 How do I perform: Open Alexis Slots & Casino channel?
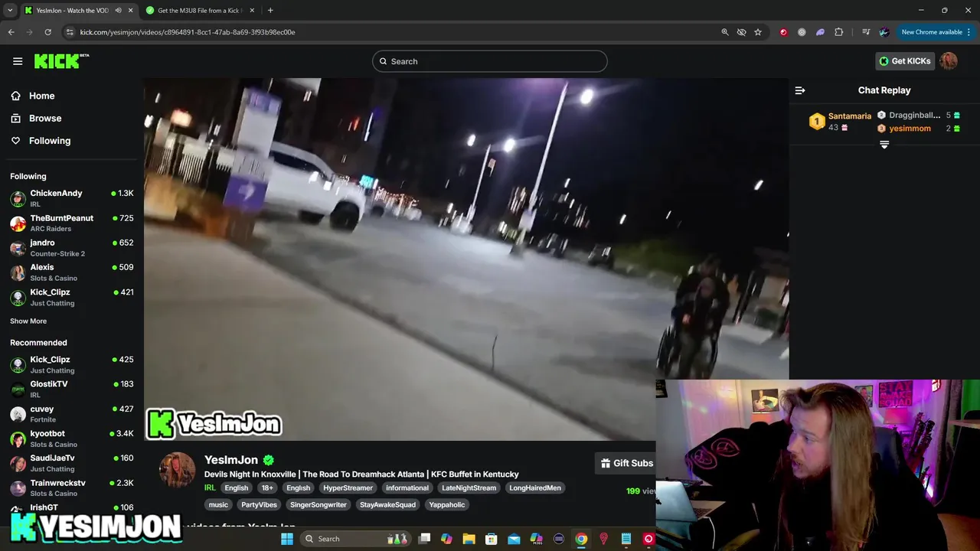tap(72, 272)
